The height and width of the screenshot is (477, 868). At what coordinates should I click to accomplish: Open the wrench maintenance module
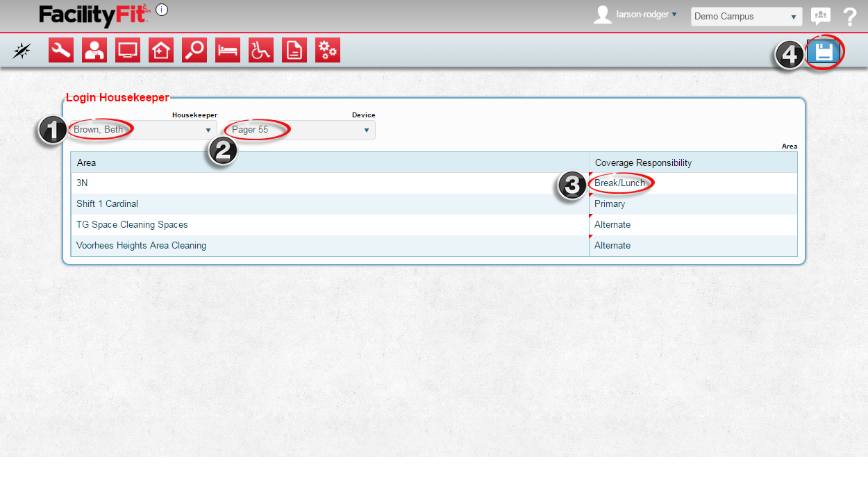point(61,50)
